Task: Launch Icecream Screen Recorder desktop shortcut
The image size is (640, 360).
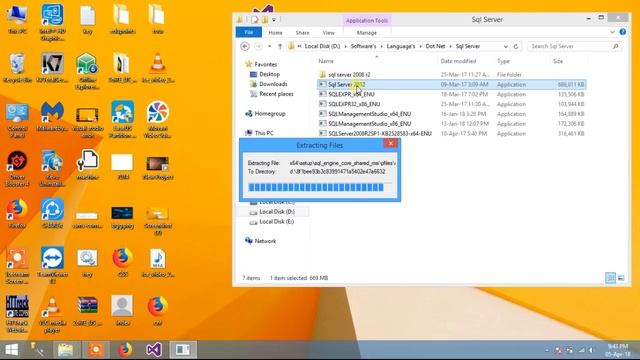Action: (x=17, y=266)
